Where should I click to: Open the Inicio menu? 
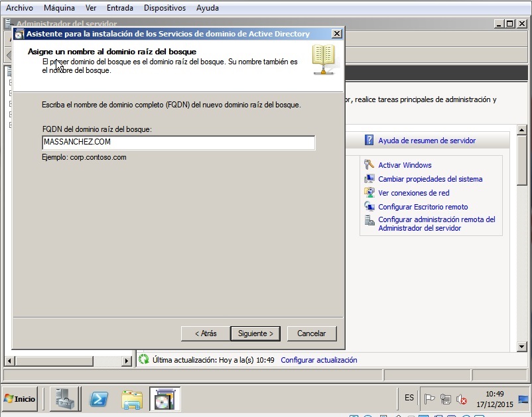(x=20, y=398)
